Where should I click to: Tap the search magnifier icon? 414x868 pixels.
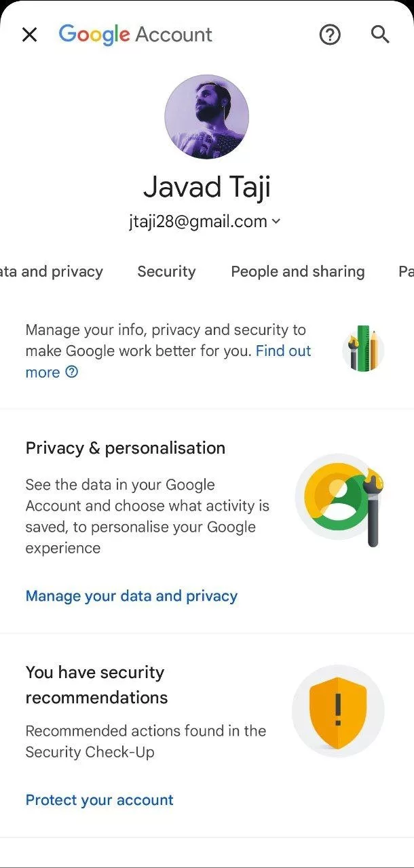[x=380, y=35]
